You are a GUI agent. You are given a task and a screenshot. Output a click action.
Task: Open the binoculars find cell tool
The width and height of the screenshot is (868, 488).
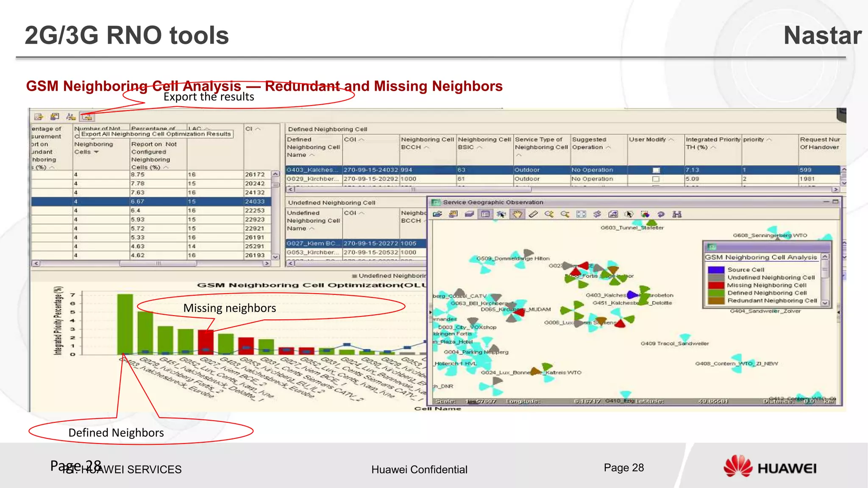(677, 214)
